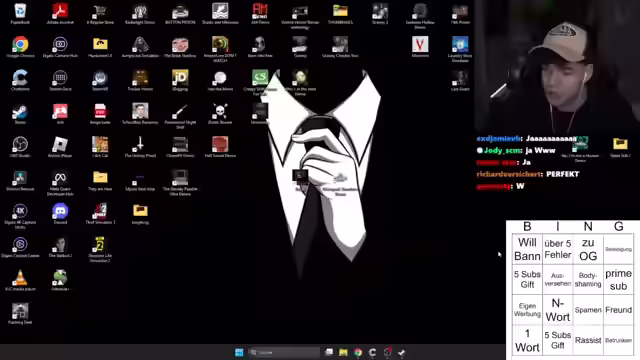Click the 'über 5 Fehler' bingo cell
The width and height of the screenshot is (640, 360).
point(558,249)
